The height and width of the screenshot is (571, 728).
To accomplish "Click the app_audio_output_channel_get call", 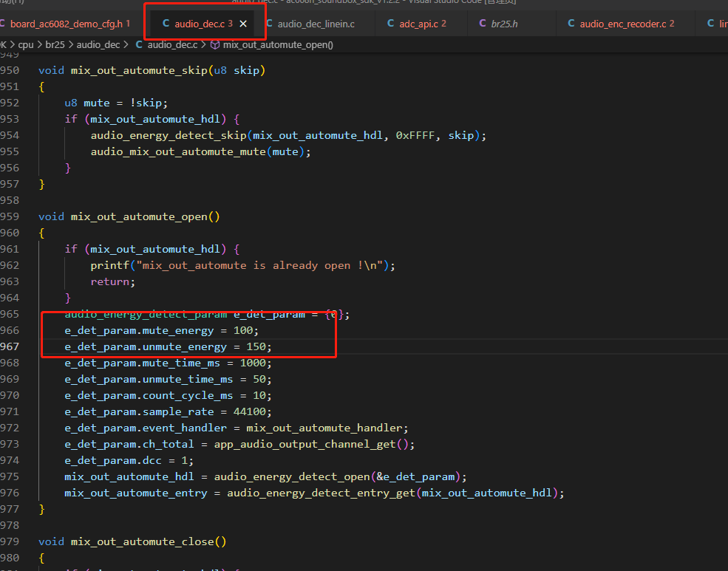I will (x=305, y=444).
